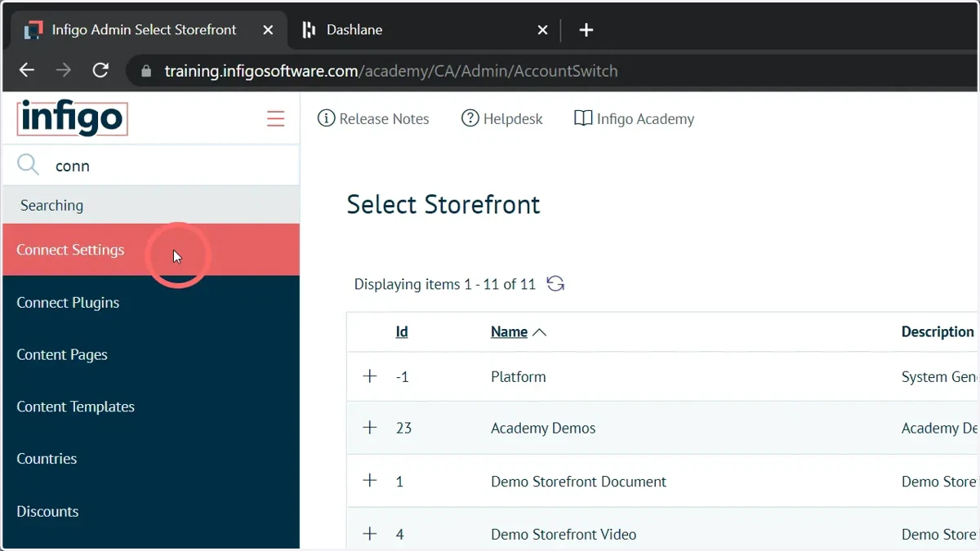Image resolution: width=980 pixels, height=551 pixels.
Task: Expand the Demo Storefront Video row
Action: [x=370, y=534]
